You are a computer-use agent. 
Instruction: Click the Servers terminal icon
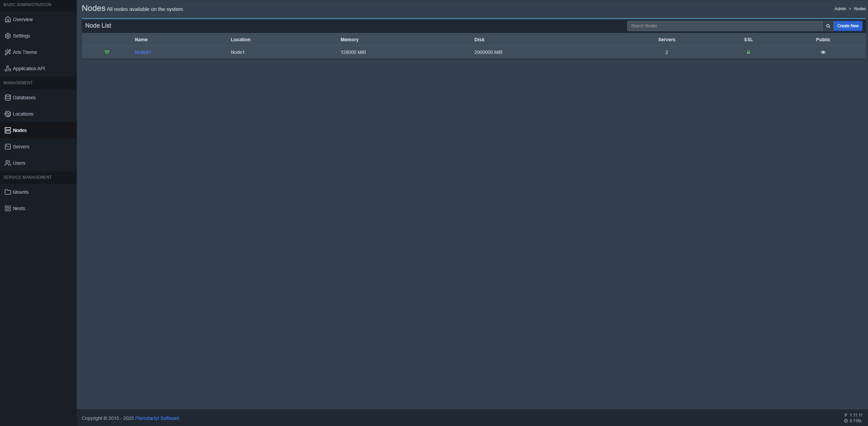(x=8, y=147)
